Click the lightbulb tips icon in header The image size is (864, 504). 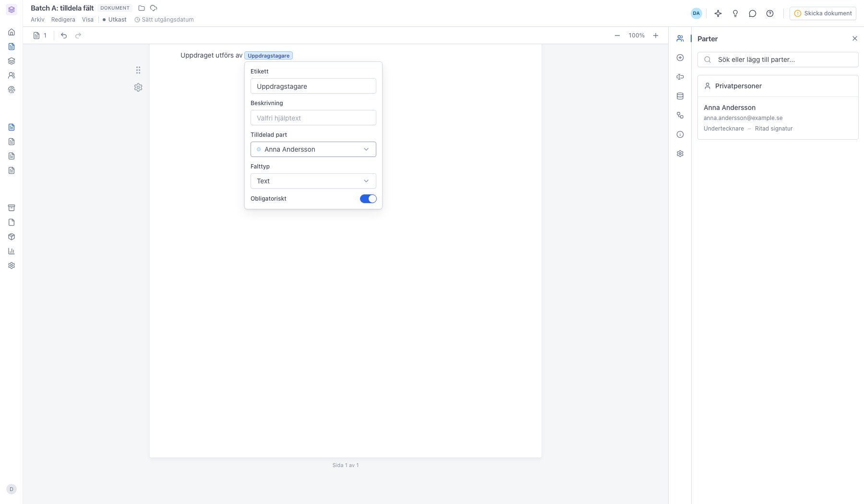[x=735, y=13]
